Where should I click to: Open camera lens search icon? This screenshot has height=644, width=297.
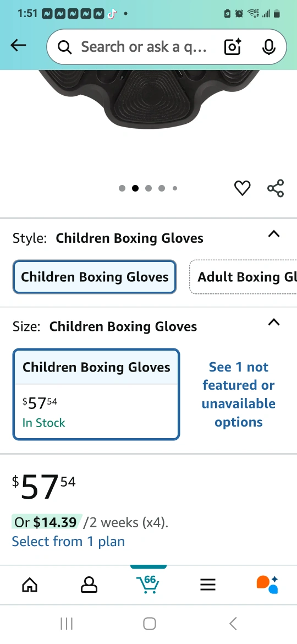click(x=233, y=47)
